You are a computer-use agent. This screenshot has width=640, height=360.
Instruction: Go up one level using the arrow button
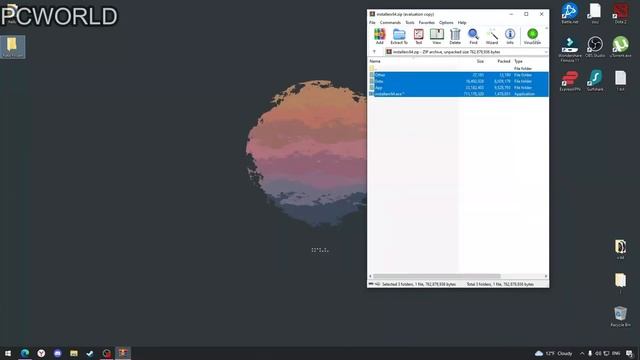[x=374, y=52]
